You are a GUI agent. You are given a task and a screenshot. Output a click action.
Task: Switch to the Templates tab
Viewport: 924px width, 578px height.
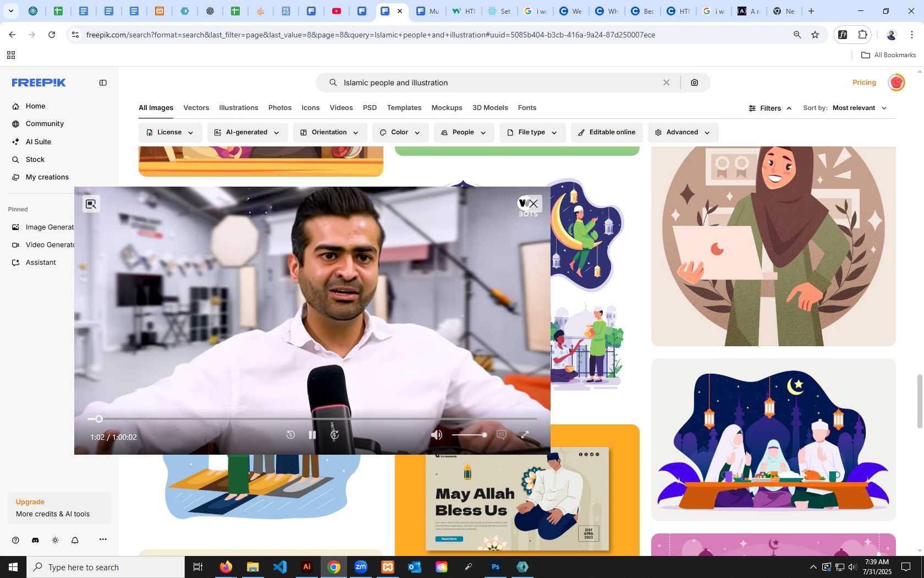404,108
